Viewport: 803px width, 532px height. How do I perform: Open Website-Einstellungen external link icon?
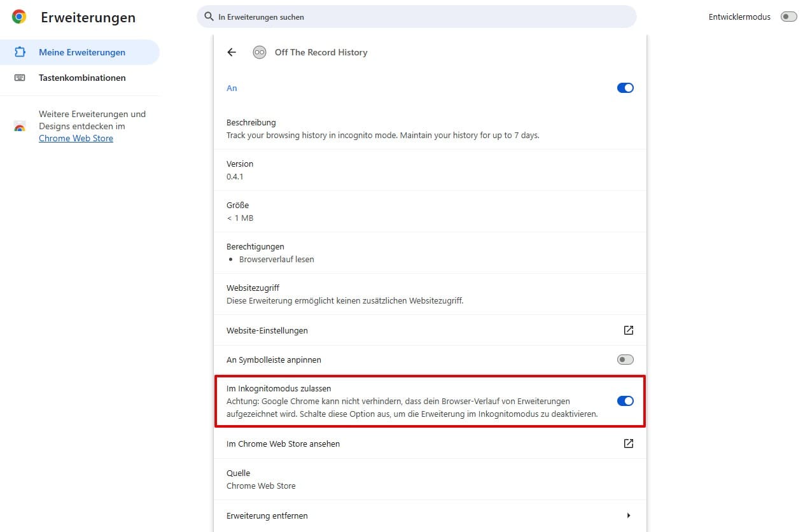click(x=629, y=330)
